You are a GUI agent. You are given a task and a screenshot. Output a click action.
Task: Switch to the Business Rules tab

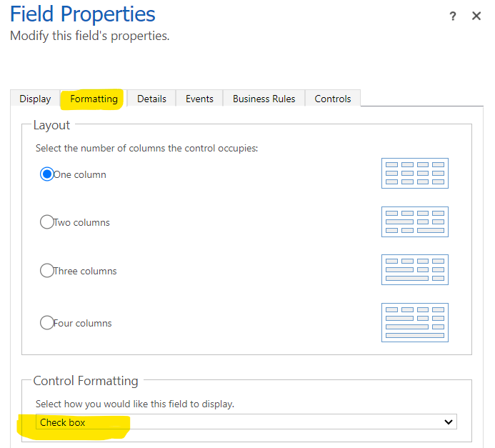[x=264, y=99]
